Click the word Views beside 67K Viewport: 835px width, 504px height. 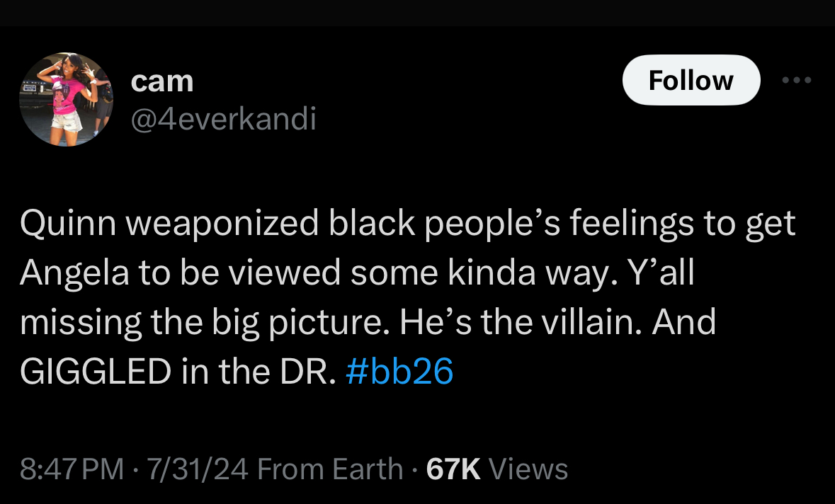pyautogui.click(x=528, y=469)
